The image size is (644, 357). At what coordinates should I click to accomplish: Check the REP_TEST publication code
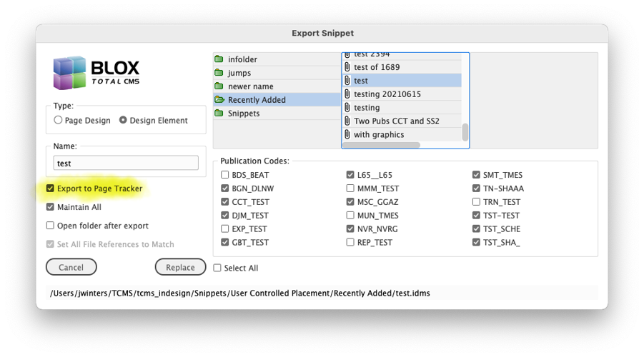[x=350, y=242]
